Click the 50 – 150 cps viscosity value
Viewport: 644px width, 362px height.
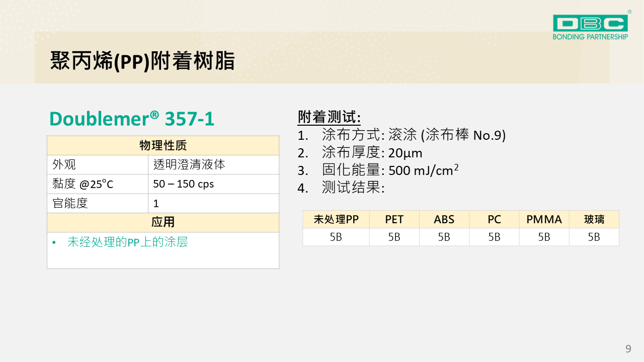pos(184,184)
